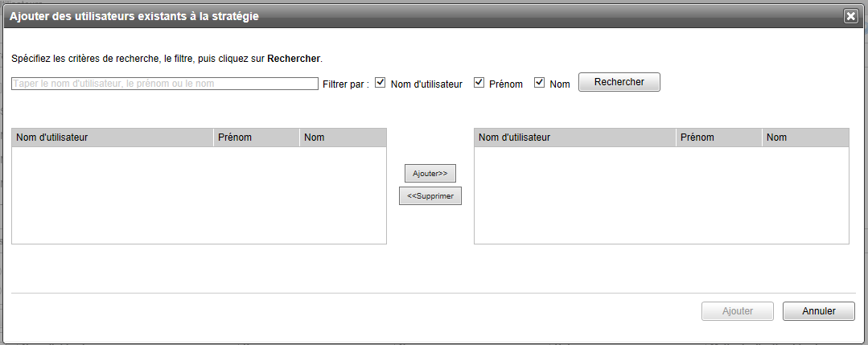Click Nom column header in right table
Screen dimensions: 868x345
pos(804,138)
